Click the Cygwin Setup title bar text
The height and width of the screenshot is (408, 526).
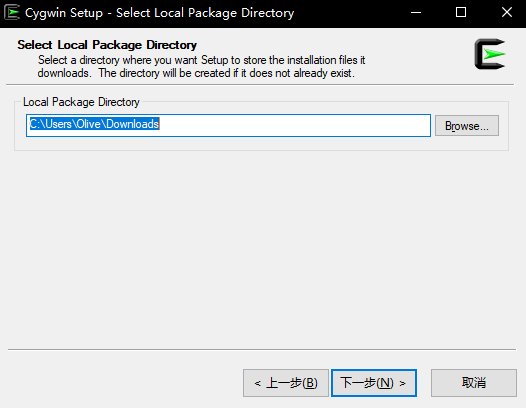(160, 13)
